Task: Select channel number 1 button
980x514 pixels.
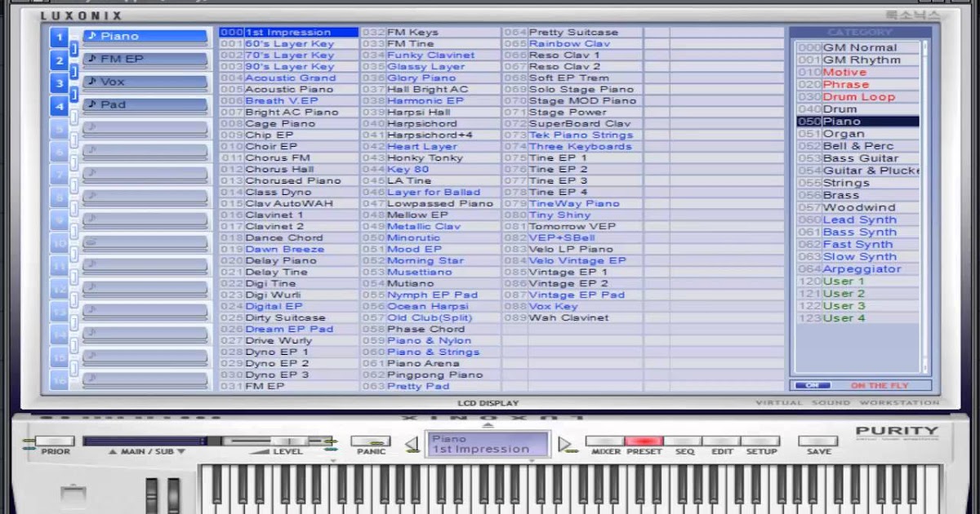Action: [59, 37]
